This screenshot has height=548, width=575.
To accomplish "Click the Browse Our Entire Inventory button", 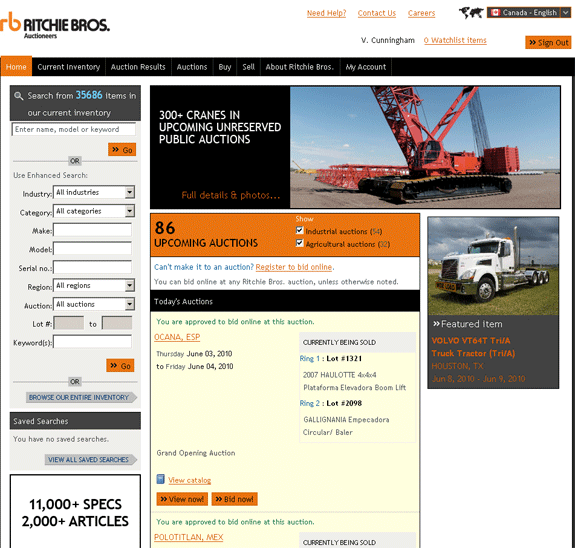I will (x=81, y=397).
